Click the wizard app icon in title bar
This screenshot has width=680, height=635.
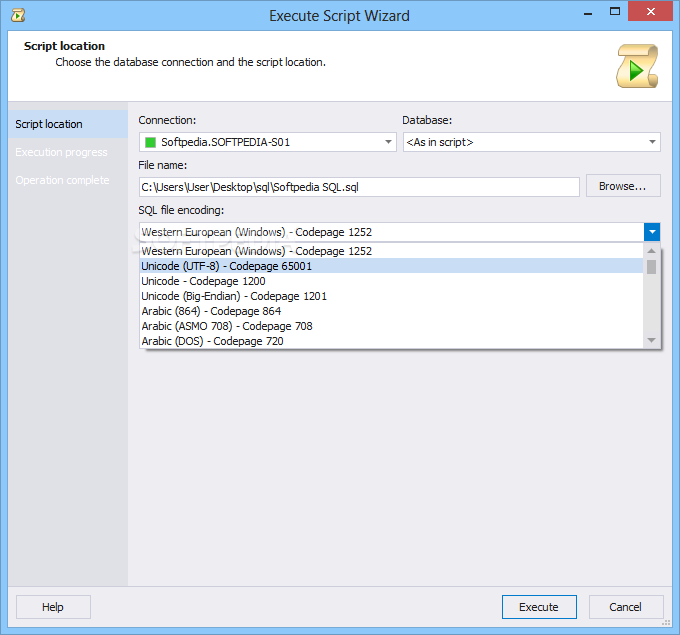click(x=18, y=16)
